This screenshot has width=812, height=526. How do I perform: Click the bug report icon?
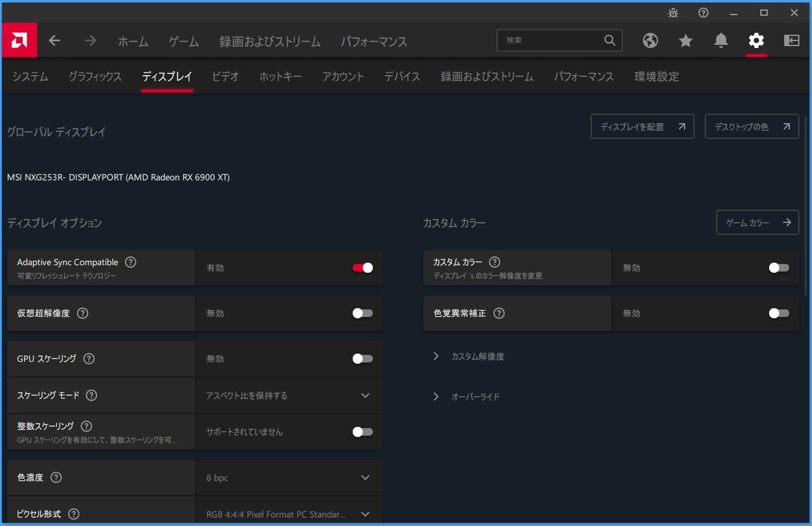coord(673,13)
